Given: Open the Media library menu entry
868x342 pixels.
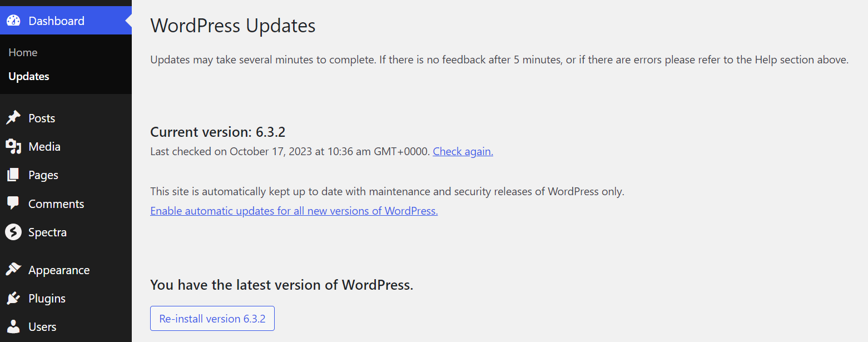Looking at the screenshot, I should [x=44, y=146].
